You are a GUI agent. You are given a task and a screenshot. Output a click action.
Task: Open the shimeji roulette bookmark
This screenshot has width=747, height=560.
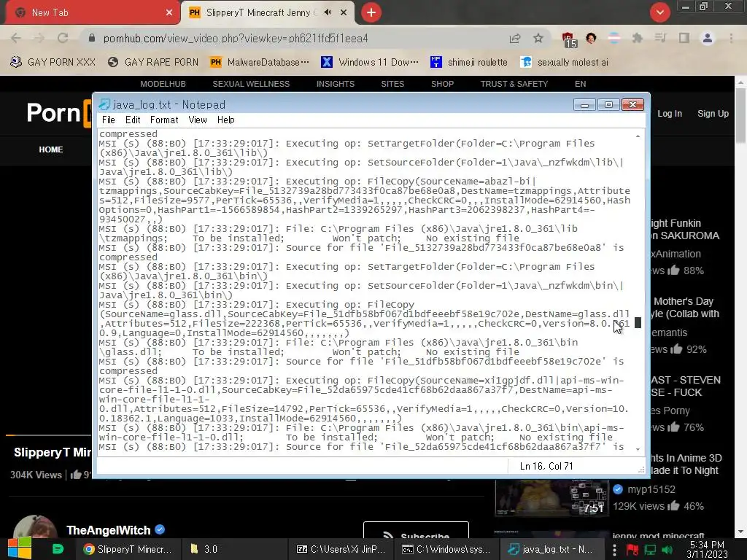(469, 62)
